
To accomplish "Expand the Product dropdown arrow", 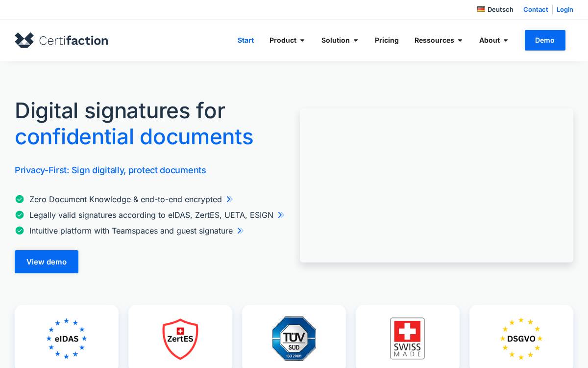I will [302, 40].
